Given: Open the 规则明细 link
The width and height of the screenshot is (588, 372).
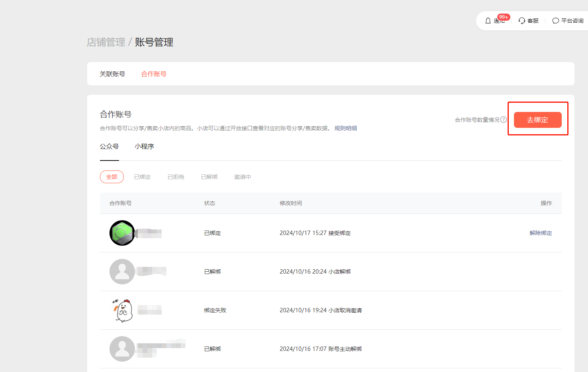Looking at the screenshot, I should [346, 128].
